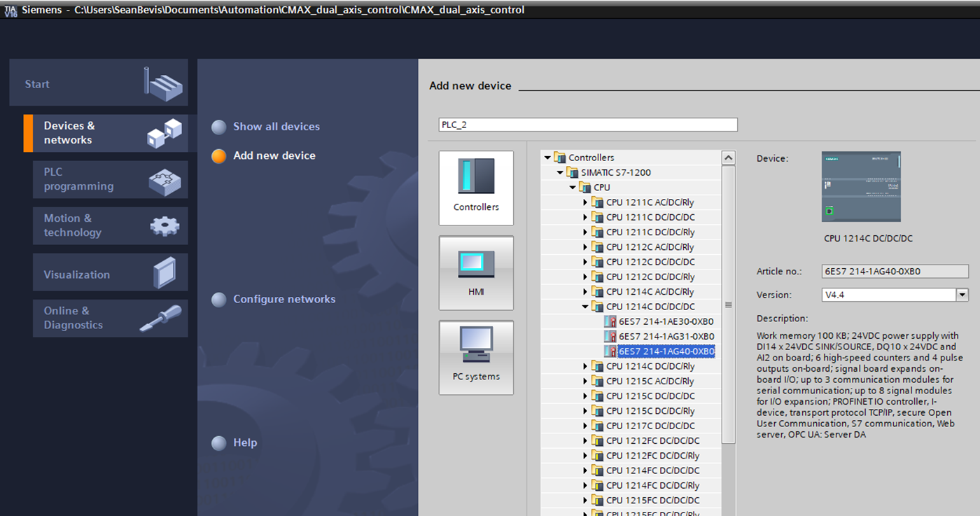Click the Start factory icon
The image size is (980, 516).
pos(163,85)
